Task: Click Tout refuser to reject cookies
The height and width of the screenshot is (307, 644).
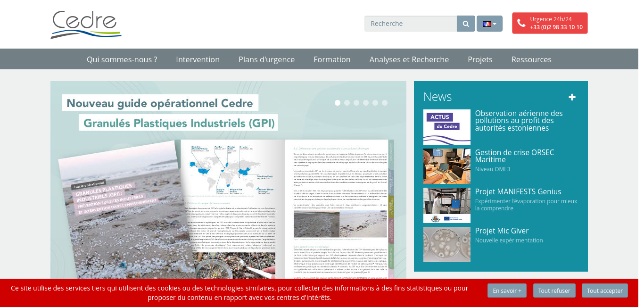Action: [554, 290]
